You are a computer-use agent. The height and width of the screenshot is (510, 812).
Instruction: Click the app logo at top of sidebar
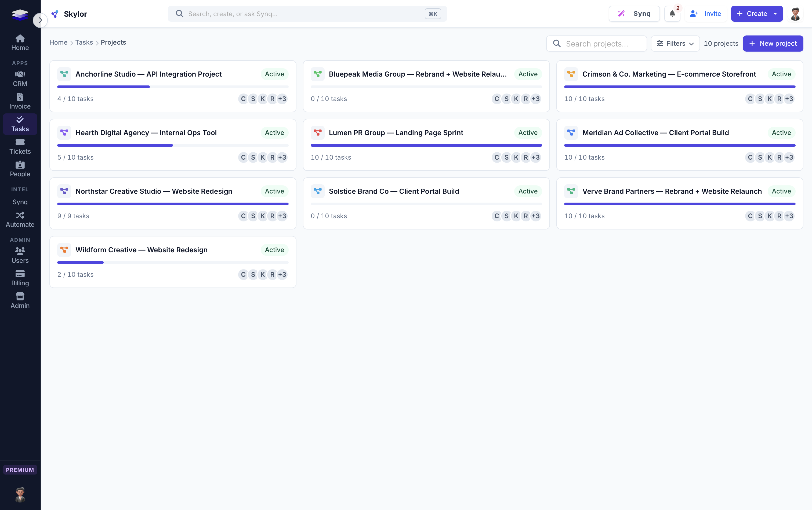coord(20,15)
